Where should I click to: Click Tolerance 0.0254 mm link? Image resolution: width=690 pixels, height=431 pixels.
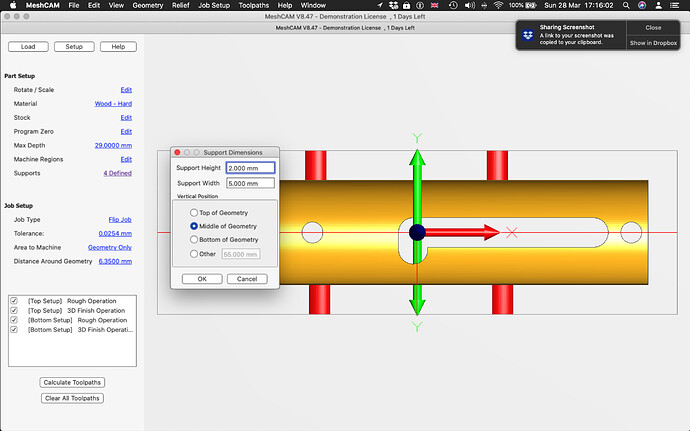pyautogui.click(x=115, y=234)
